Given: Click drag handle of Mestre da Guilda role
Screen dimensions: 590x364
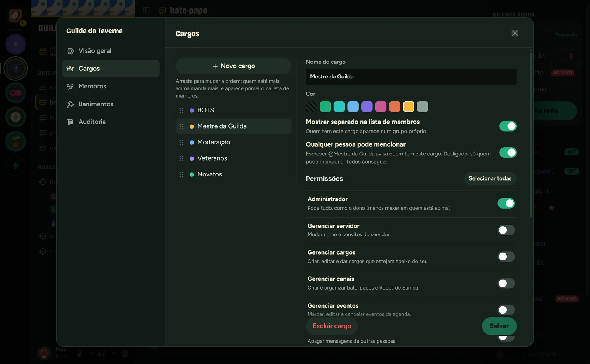Looking at the screenshot, I should (x=181, y=126).
